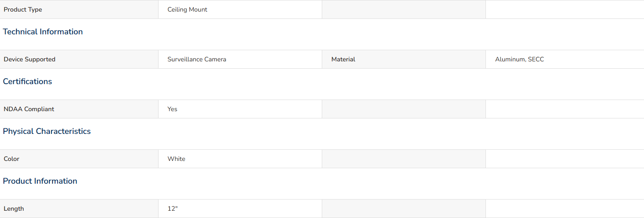Click empty cell right of White value
This screenshot has height=218, width=644.
pyautogui.click(x=403, y=159)
